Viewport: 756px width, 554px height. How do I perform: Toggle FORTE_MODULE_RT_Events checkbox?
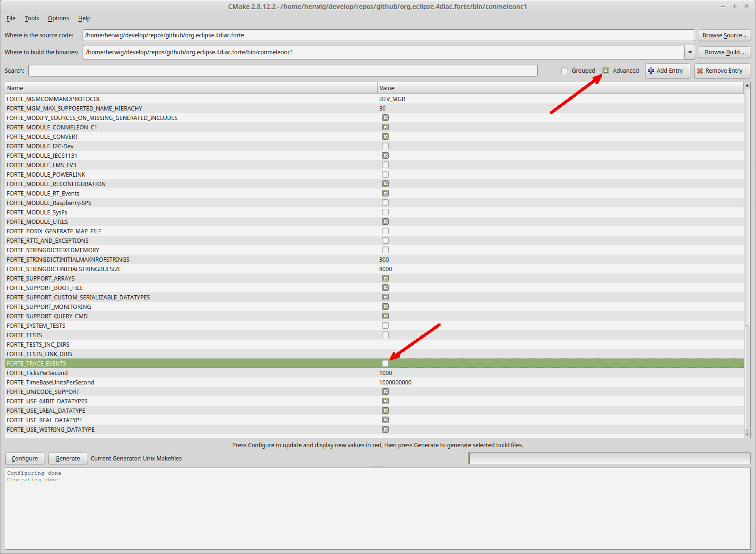385,193
